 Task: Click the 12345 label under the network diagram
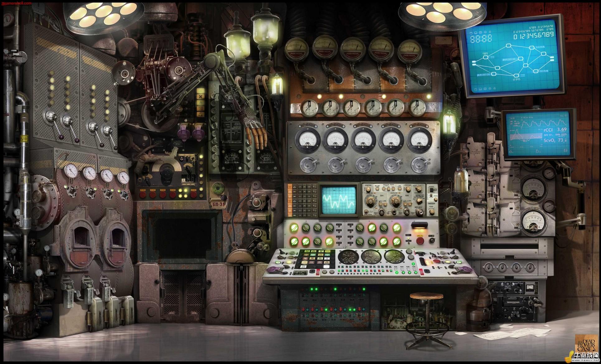[x=517, y=80]
